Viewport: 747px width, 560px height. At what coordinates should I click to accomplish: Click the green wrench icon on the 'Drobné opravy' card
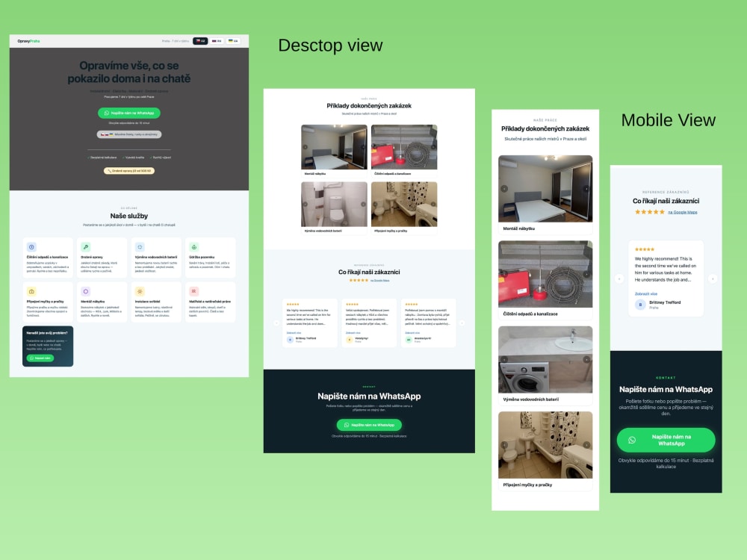point(86,247)
